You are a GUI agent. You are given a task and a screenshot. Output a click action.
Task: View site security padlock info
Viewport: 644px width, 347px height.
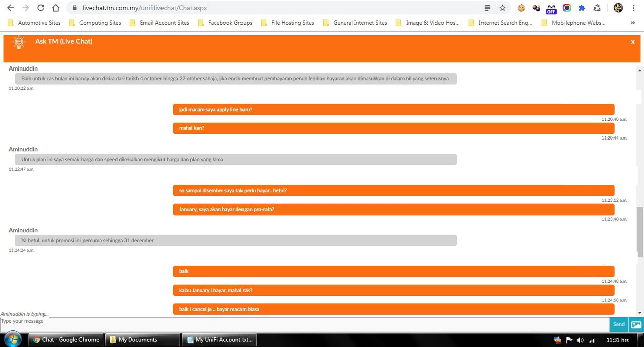click(74, 8)
